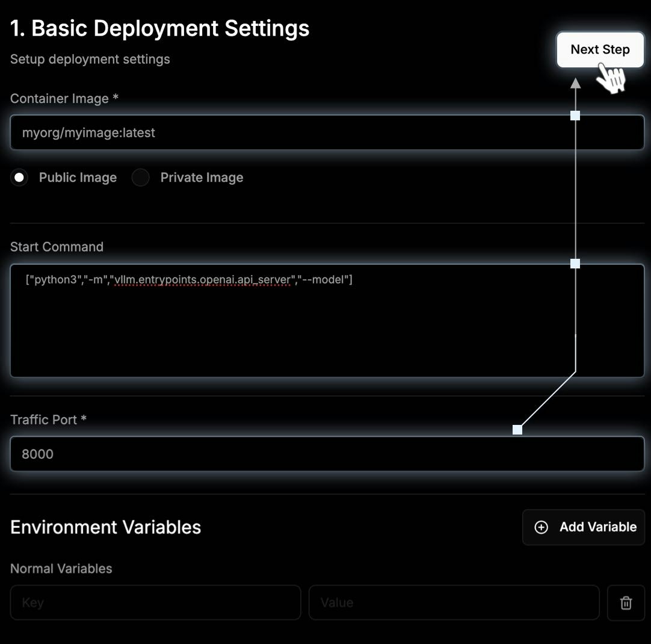Click the trash icon beside the Value field
The image size is (651, 644).
(x=626, y=602)
